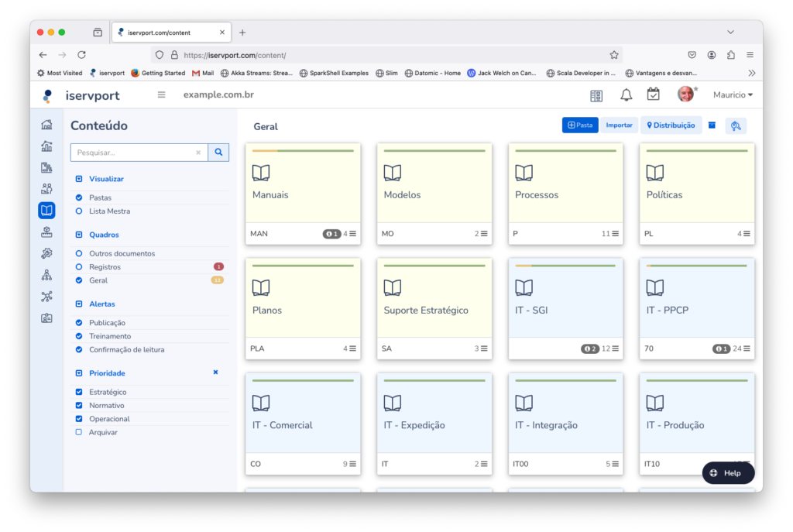Collapse the Visualizar section
Viewport: 793px width, 532px height.
(79, 179)
